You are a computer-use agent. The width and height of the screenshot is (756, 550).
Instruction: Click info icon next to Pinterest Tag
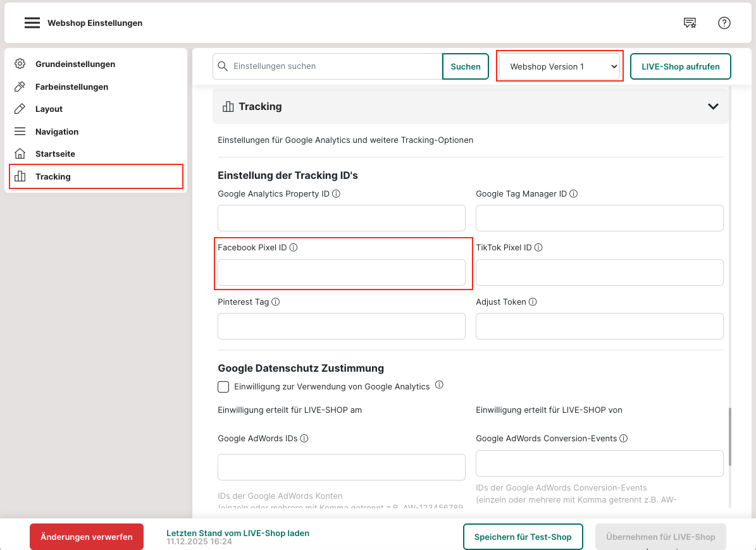tap(276, 302)
